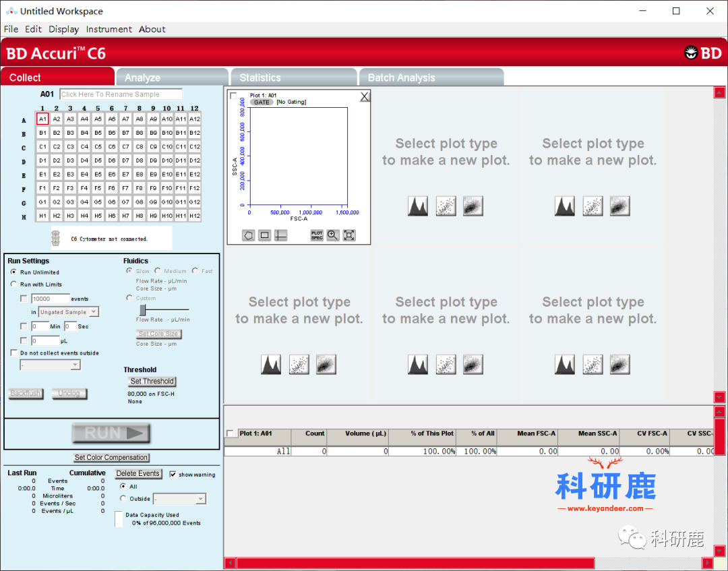Click the custom flow rate slider handle
728x571 pixels.
(143, 309)
